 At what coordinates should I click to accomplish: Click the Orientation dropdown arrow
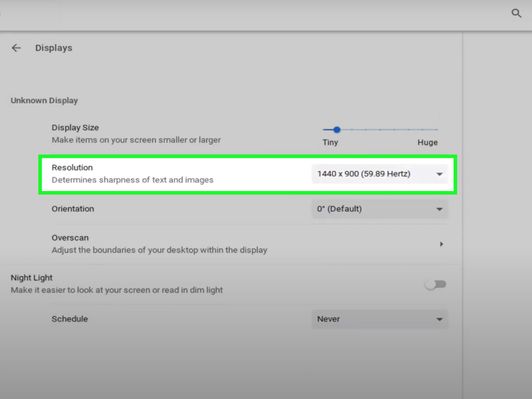click(x=439, y=209)
